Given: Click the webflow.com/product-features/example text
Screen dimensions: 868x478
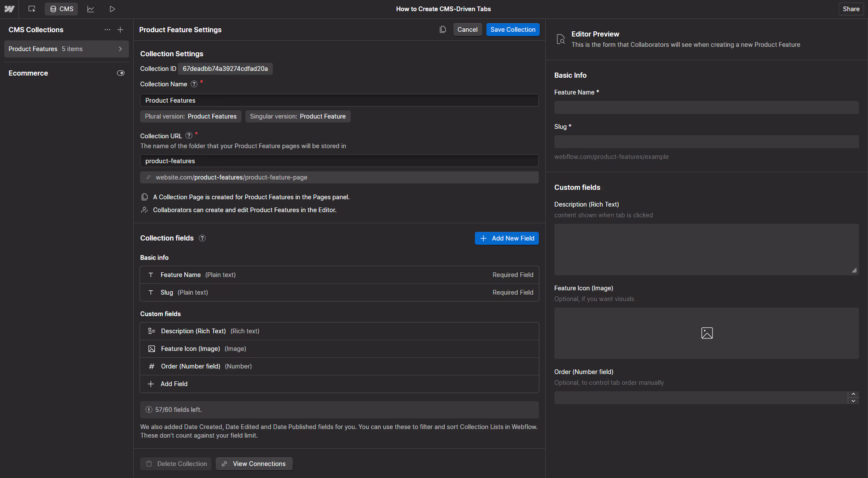Looking at the screenshot, I should [x=611, y=157].
